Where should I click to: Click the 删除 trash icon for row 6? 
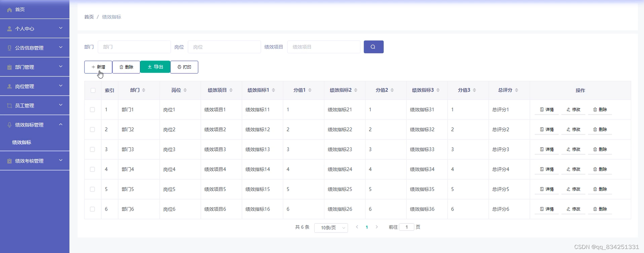click(595, 209)
